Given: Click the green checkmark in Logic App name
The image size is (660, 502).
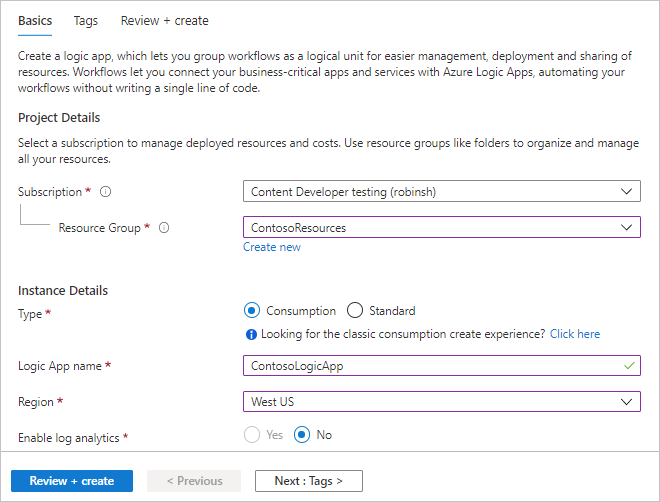Looking at the screenshot, I should 628,366.
